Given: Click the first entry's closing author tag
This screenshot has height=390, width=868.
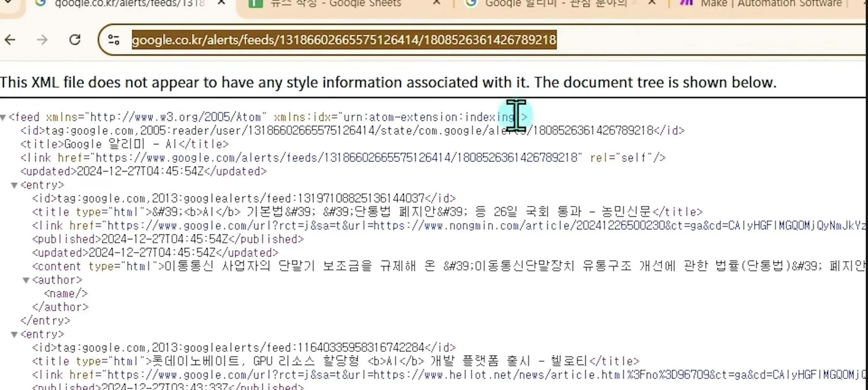Looking at the screenshot, I should 60,307.
